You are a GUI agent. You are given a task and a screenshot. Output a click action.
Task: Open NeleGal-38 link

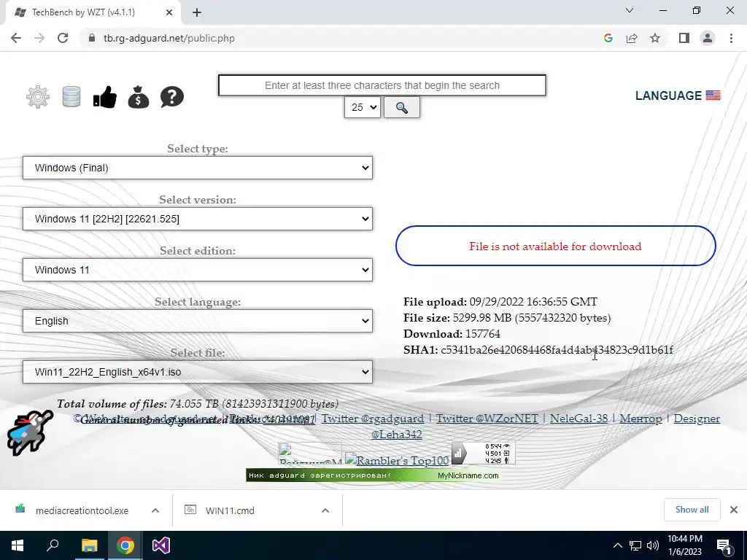click(578, 419)
